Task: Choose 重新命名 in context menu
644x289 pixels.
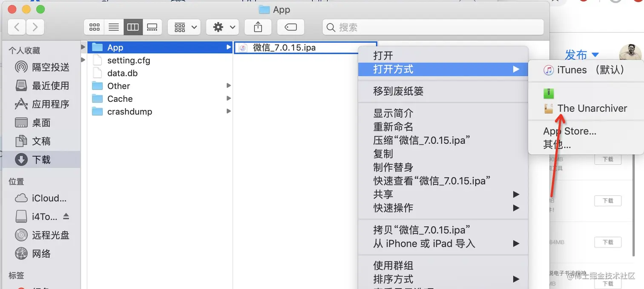Action: (443, 127)
